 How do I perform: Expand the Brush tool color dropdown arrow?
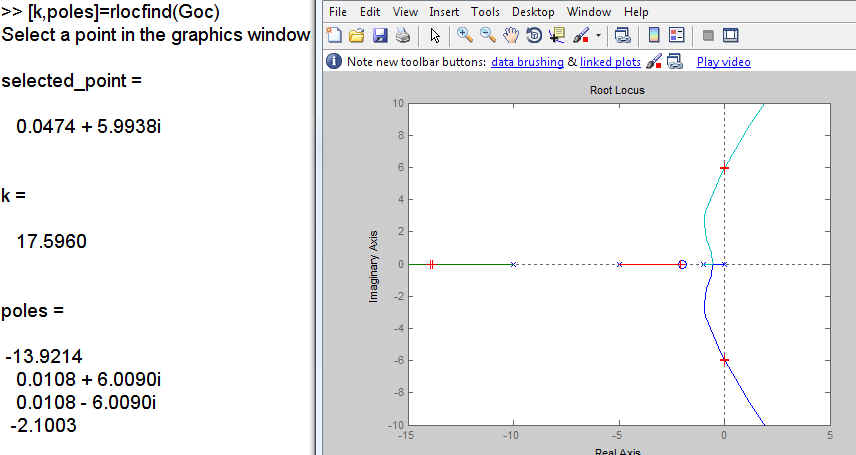tap(598, 36)
